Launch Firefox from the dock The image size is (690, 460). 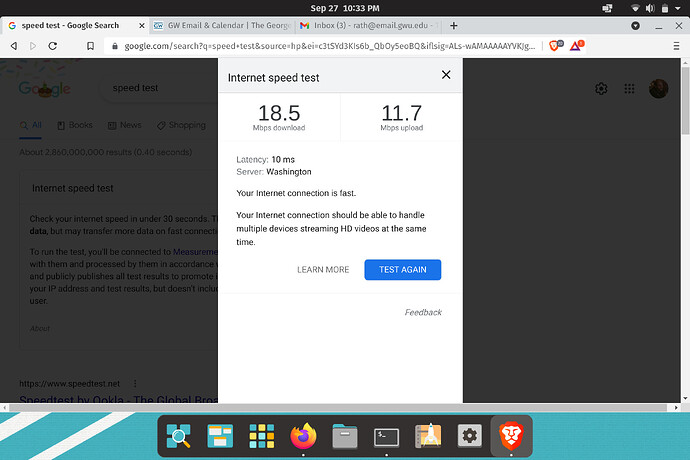(x=303, y=436)
